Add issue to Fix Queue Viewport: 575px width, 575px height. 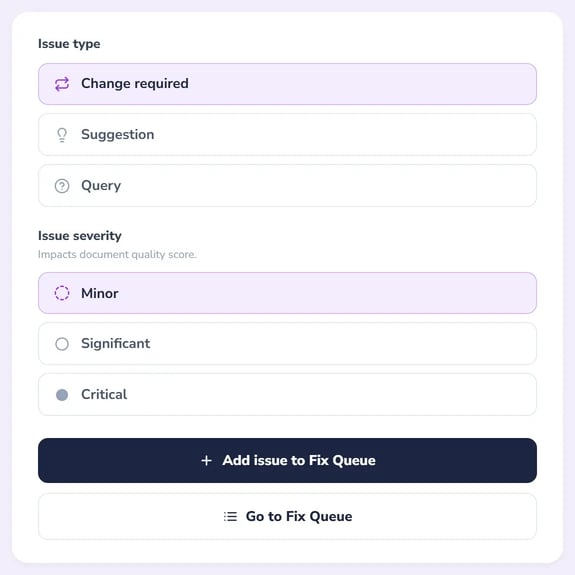tap(288, 460)
